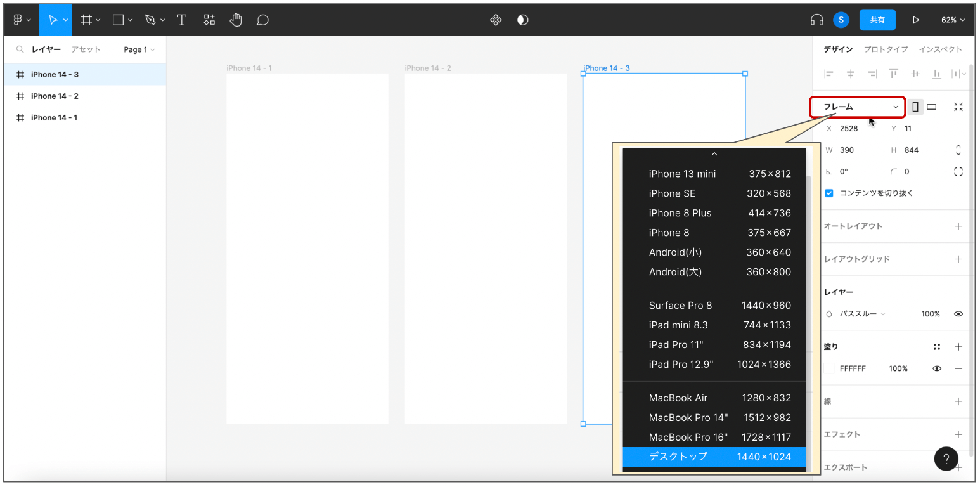The image size is (980, 487).
Task: Click the independent corners icon
Action: [x=958, y=171]
